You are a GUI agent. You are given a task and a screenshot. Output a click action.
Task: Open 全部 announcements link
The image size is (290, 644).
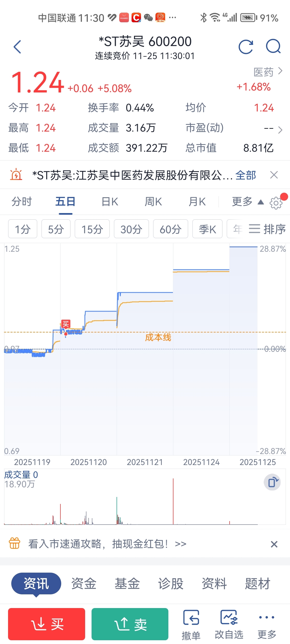[x=245, y=175]
